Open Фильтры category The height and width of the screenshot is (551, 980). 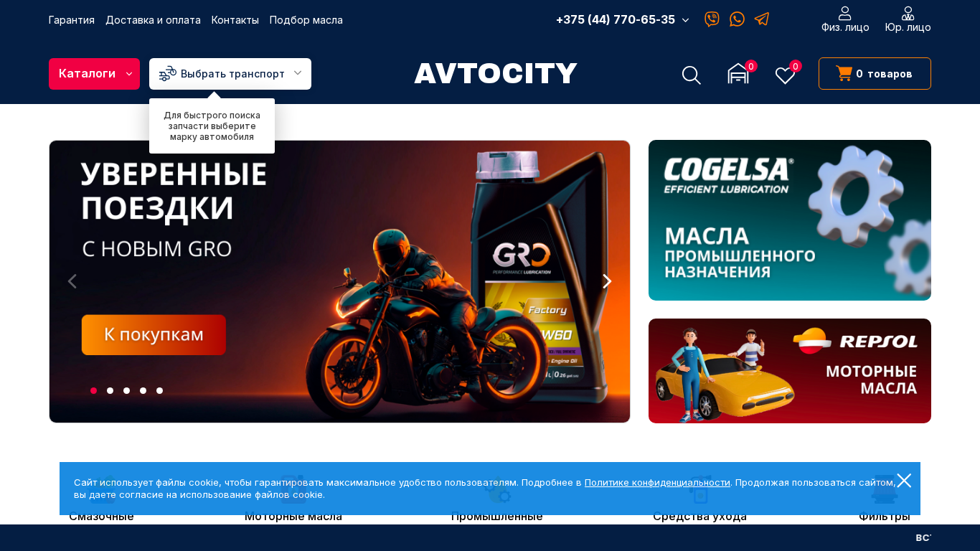[885, 517]
